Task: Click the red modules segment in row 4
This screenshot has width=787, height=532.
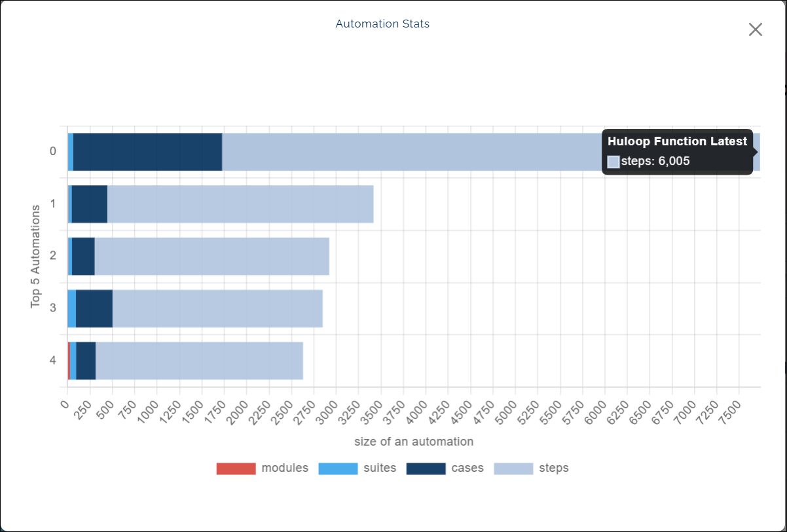Action: 69,361
